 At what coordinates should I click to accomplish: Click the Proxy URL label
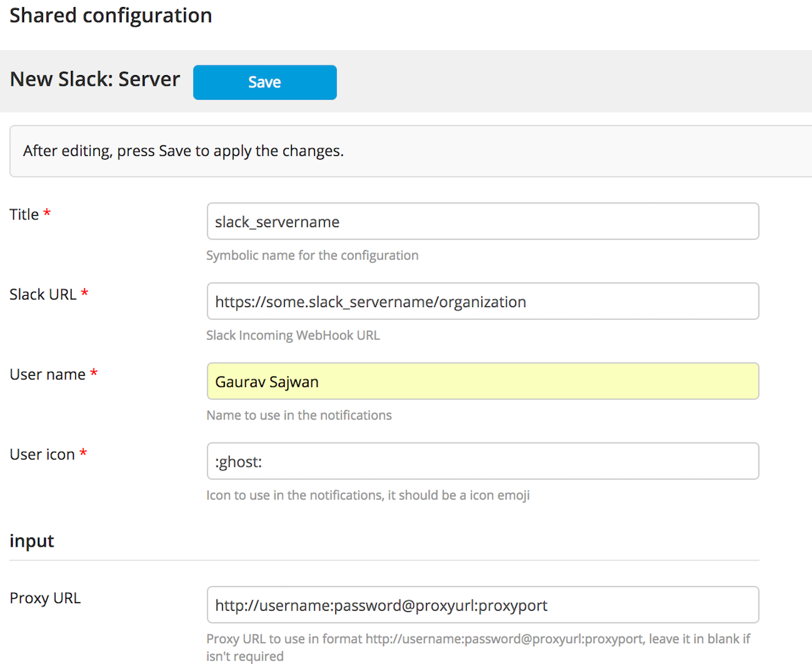tap(45, 599)
